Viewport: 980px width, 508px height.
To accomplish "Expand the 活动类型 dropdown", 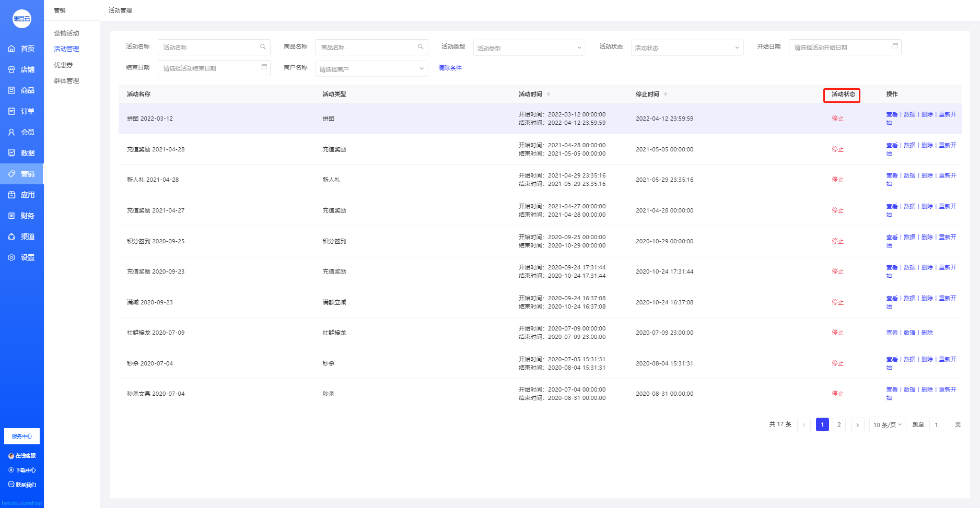I will 529,48.
